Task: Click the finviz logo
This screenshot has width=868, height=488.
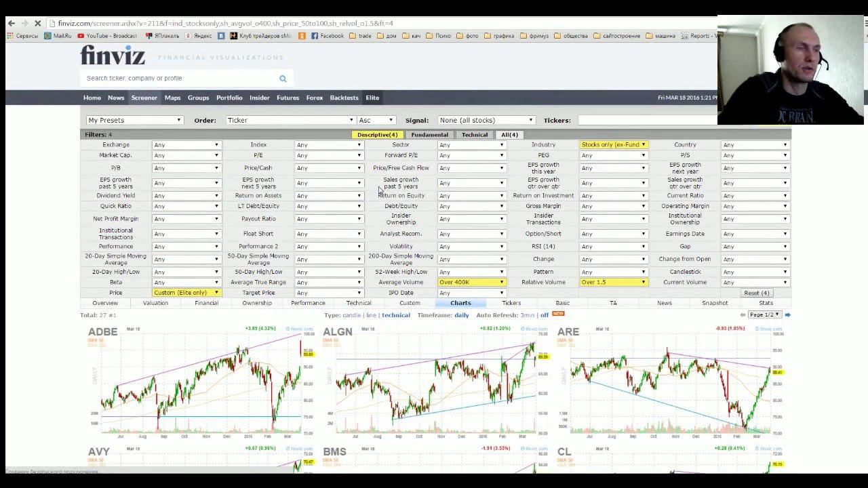Action: pos(113,55)
